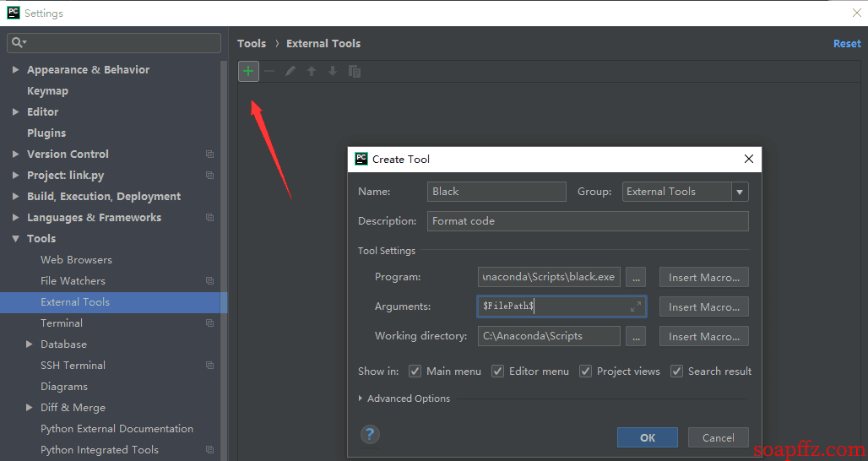Select Plugins in settings tree
This screenshot has height=461, width=868.
tap(46, 133)
